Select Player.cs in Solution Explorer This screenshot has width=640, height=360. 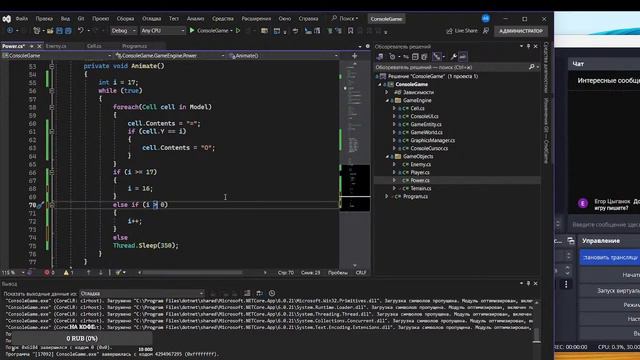(x=420, y=172)
